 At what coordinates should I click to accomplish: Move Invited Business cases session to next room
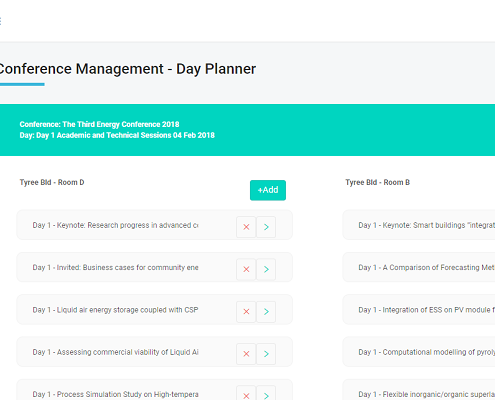[266, 269]
